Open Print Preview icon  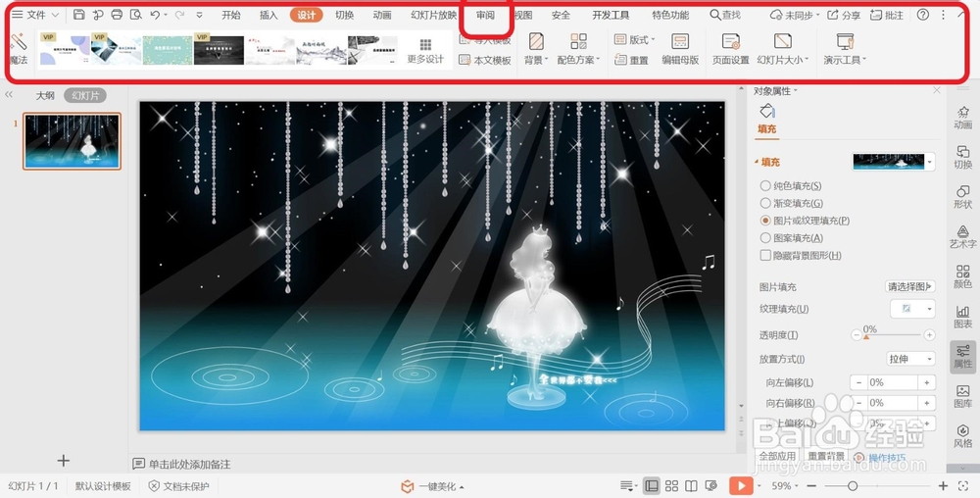[135, 15]
